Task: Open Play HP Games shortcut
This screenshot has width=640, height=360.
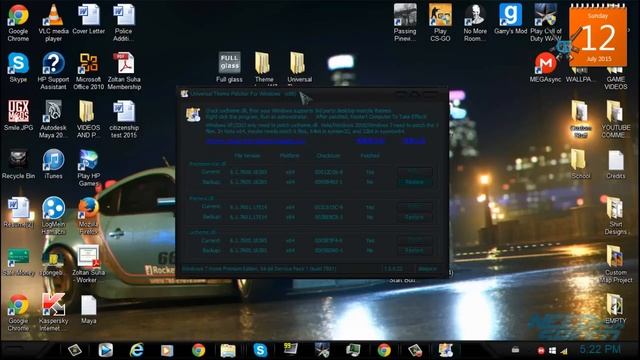Action: pyautogui.click(x=89, y=168)
